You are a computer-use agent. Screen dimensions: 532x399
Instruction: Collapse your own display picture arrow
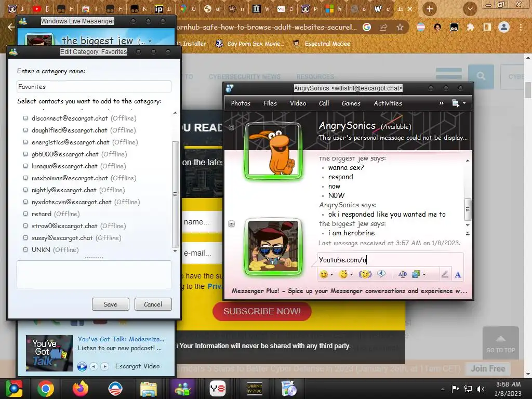click(231, 223)
